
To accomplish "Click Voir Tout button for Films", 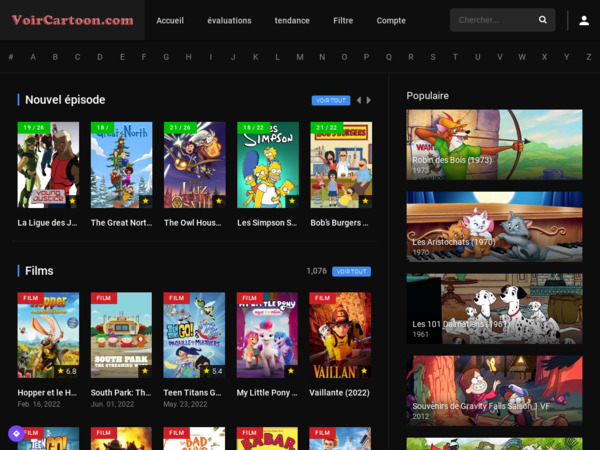I will point(351,271).
